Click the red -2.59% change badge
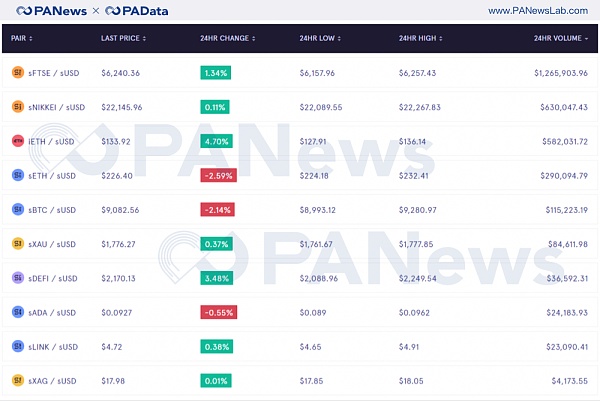The width and height of the screenshot is (600, 406). [x=217, y=175]
